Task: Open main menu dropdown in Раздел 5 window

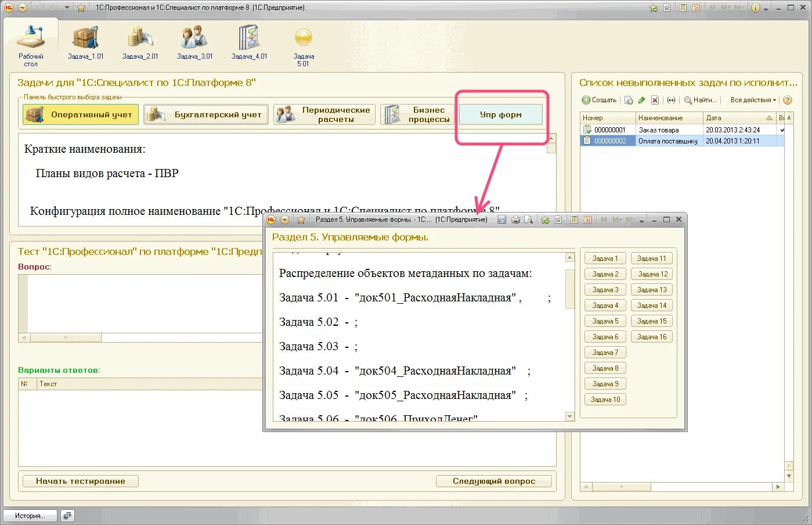Action: (285, 220)
